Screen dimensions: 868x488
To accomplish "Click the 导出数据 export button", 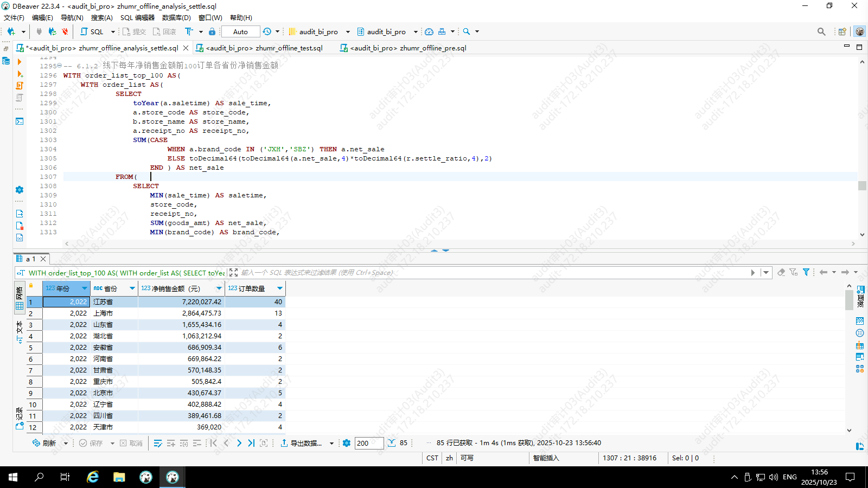I will pyautogui.click(x=301, y=443).
